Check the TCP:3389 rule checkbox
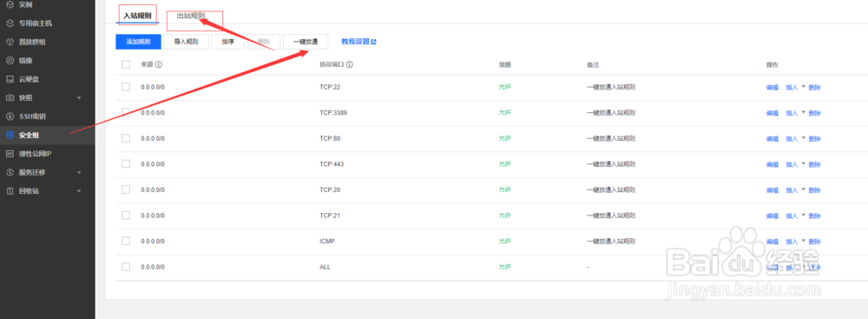 [126, 112]
